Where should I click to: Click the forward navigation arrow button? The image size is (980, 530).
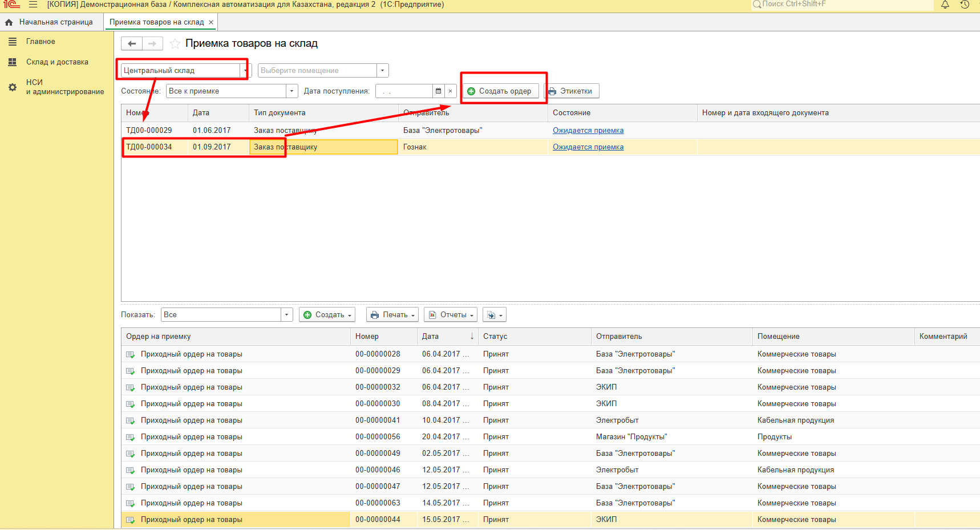(152, 44)
